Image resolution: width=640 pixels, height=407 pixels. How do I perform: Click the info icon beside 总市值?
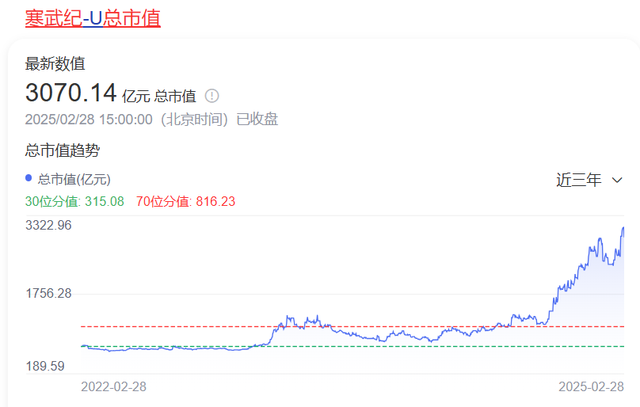tap(212, 96)
